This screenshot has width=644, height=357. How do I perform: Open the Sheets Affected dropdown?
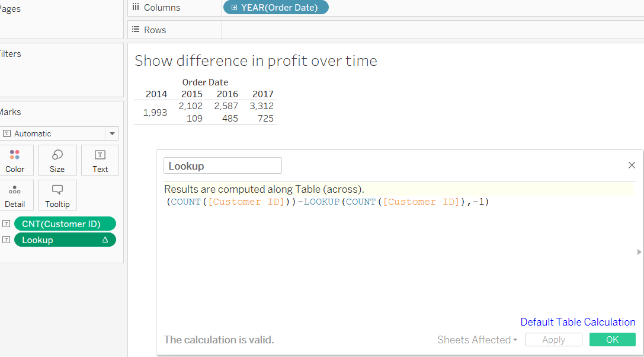[477, 340]
